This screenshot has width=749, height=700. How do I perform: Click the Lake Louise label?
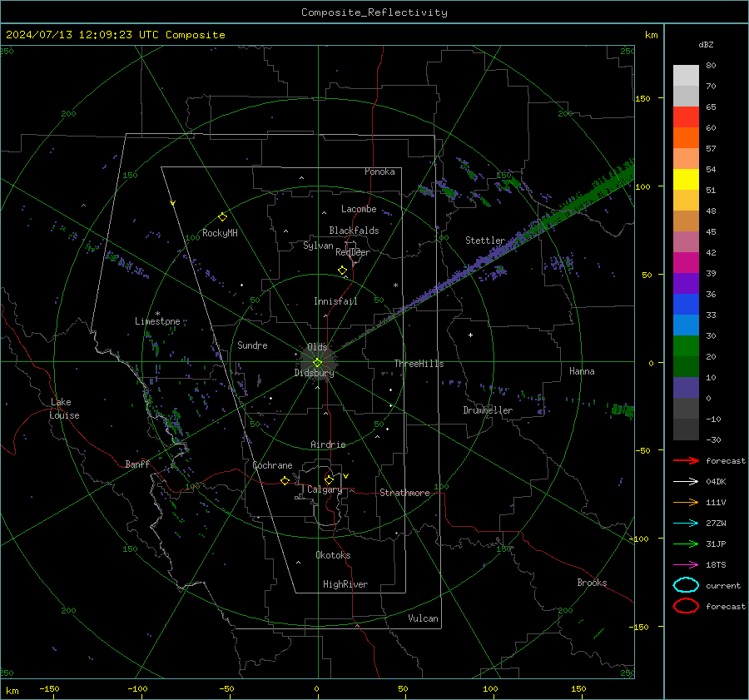pos(65,409)
